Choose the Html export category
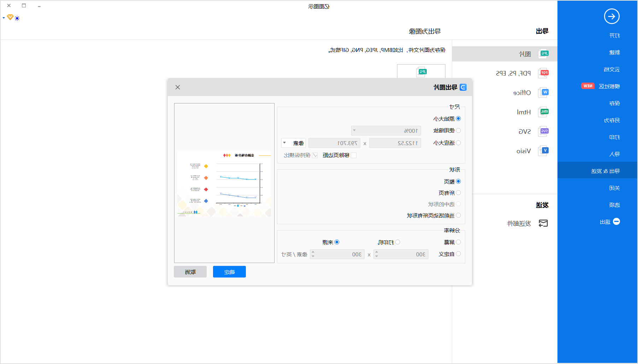This screenshot has width=638, height=364. point(524,112)
